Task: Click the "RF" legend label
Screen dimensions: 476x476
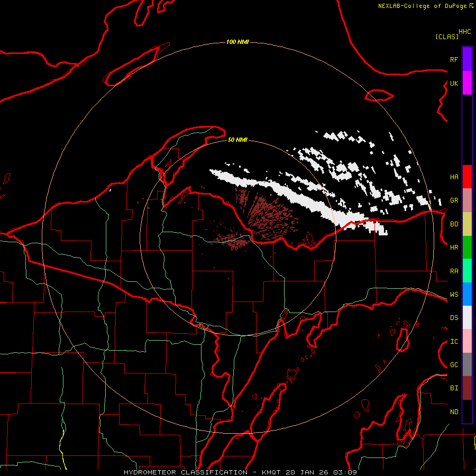Action: pyautogui.click(x=454, y=59)
